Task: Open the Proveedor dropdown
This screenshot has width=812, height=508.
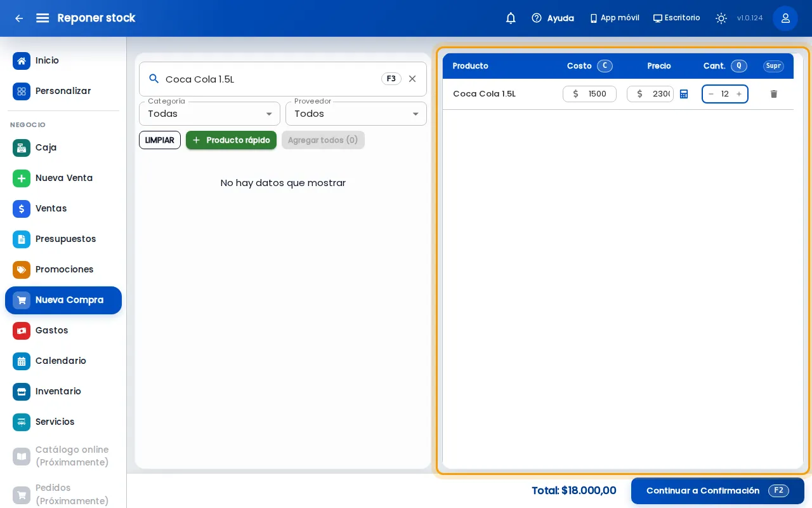Action: pos(356,114)
